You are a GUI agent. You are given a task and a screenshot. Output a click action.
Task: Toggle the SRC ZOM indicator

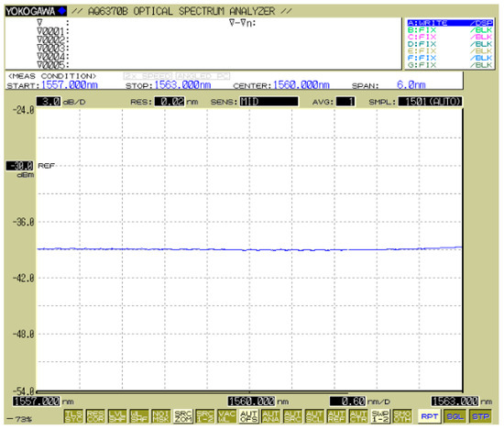click(182, 416)
